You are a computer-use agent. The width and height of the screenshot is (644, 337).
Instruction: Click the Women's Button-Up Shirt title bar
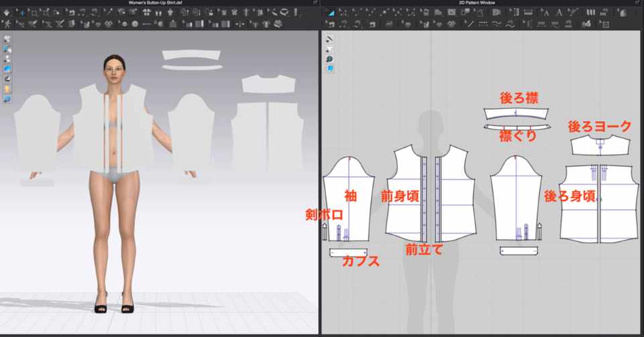(x=155, y=3)
